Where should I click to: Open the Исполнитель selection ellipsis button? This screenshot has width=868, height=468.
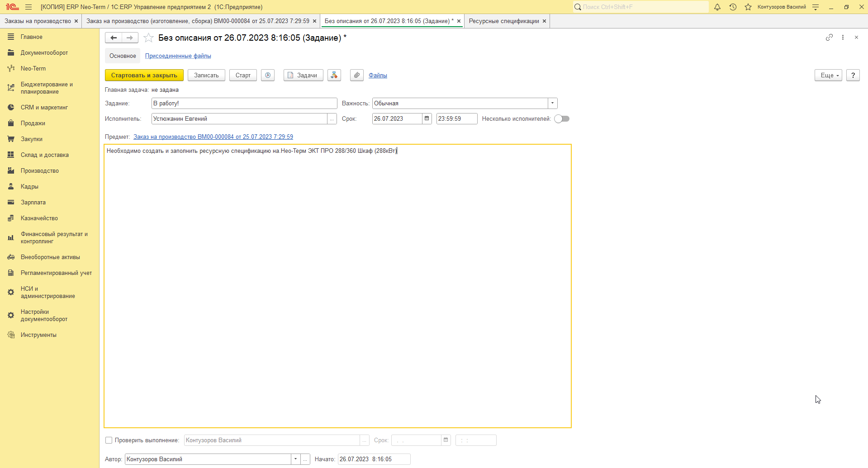click(332, 118)
